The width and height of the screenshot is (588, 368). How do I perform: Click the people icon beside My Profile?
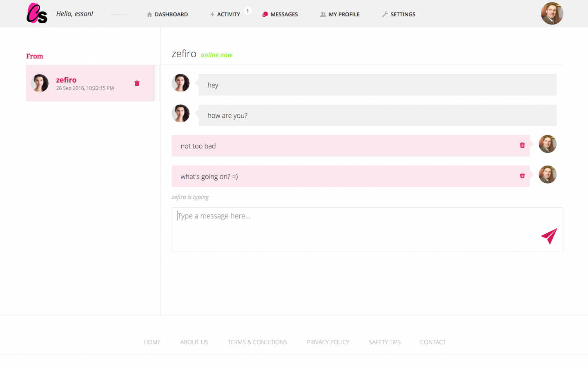pos(323,14)
